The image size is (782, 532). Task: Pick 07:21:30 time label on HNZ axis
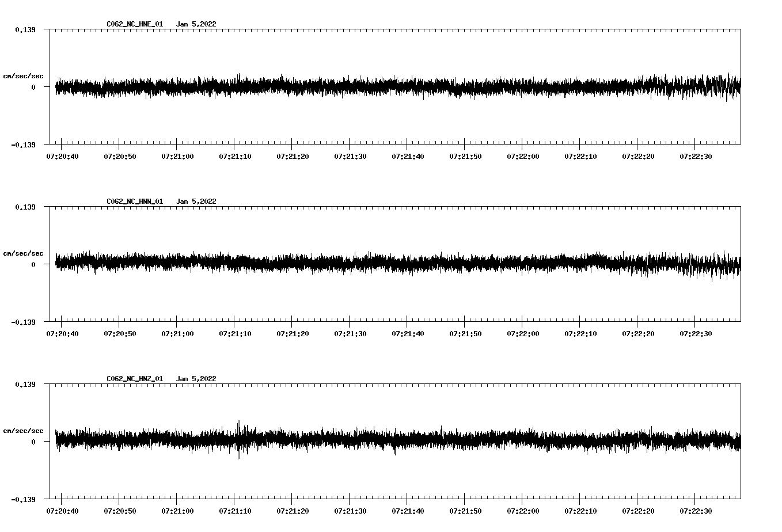[x=350, y=511]
